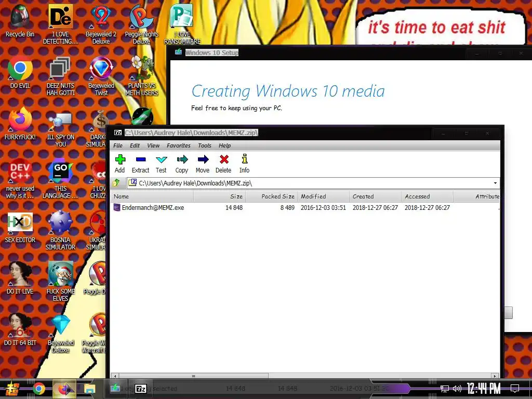Switch to Windows 10 Setup taskbar item
This screenshot has width=532, height=399.
(115, 388)
